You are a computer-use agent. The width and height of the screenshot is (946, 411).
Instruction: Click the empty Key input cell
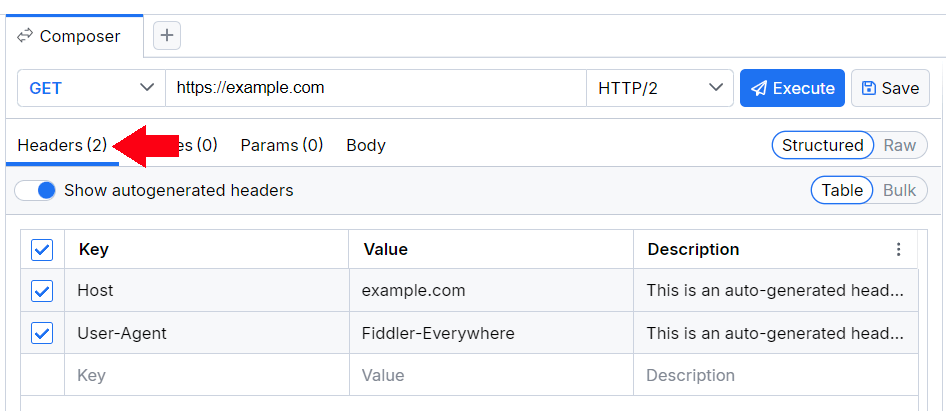206,376
